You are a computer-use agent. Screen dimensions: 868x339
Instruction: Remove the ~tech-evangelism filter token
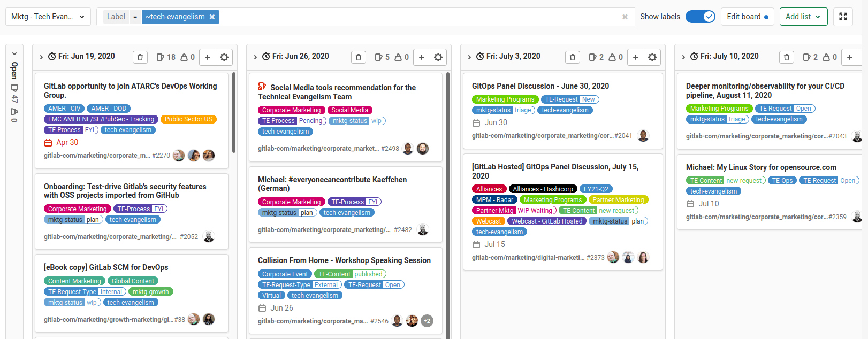[212, 17]
